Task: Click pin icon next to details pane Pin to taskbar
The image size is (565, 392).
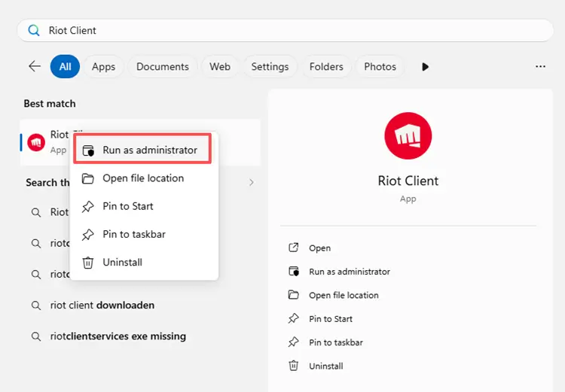Action: (294, 342)
